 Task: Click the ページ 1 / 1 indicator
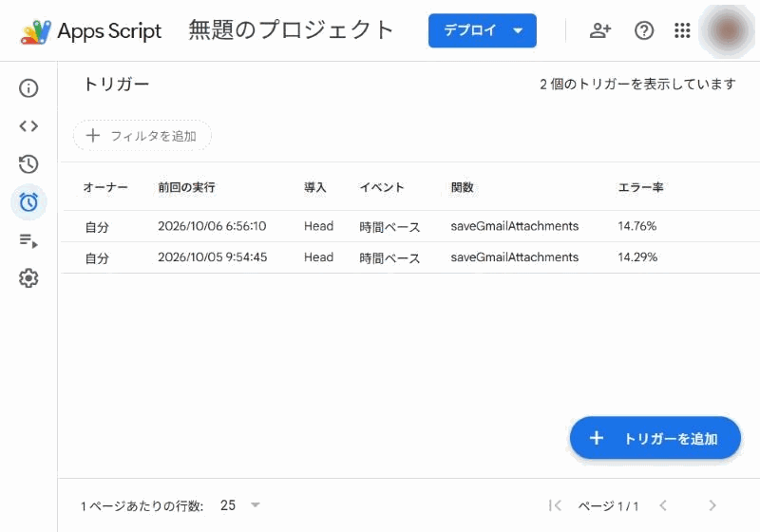(x=608, y=506)
